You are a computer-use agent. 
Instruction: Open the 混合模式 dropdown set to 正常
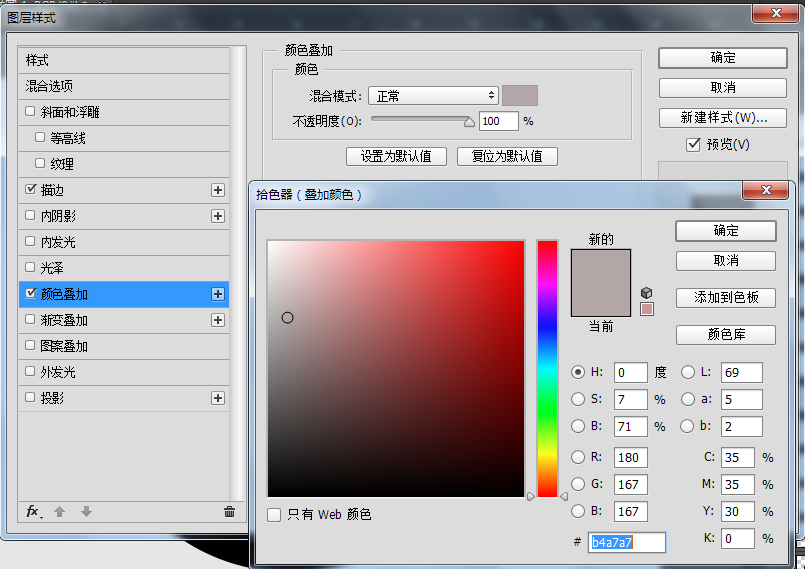click(x=433, y=96)
